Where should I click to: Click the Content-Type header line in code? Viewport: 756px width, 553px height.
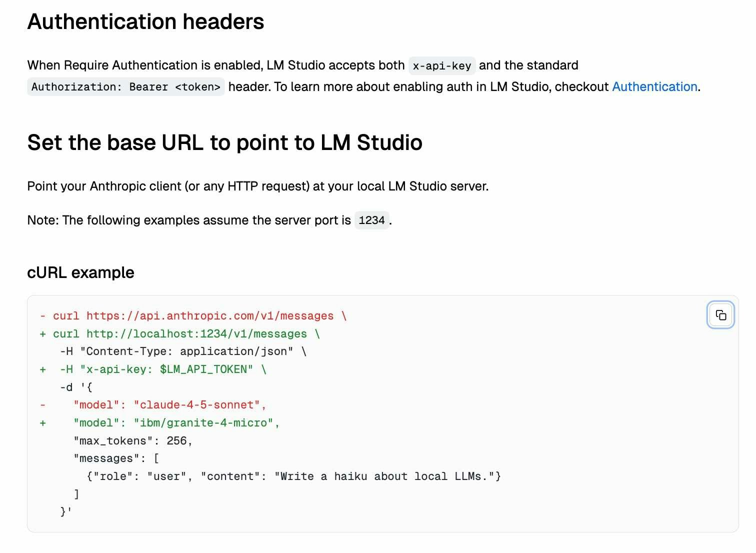[x=183, y=351]
